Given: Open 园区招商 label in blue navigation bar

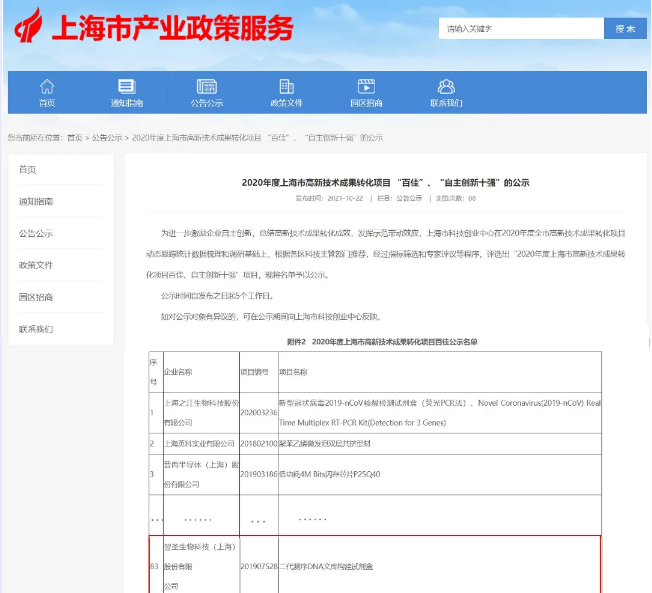Looking at the screenshot, I should (366, 103).
